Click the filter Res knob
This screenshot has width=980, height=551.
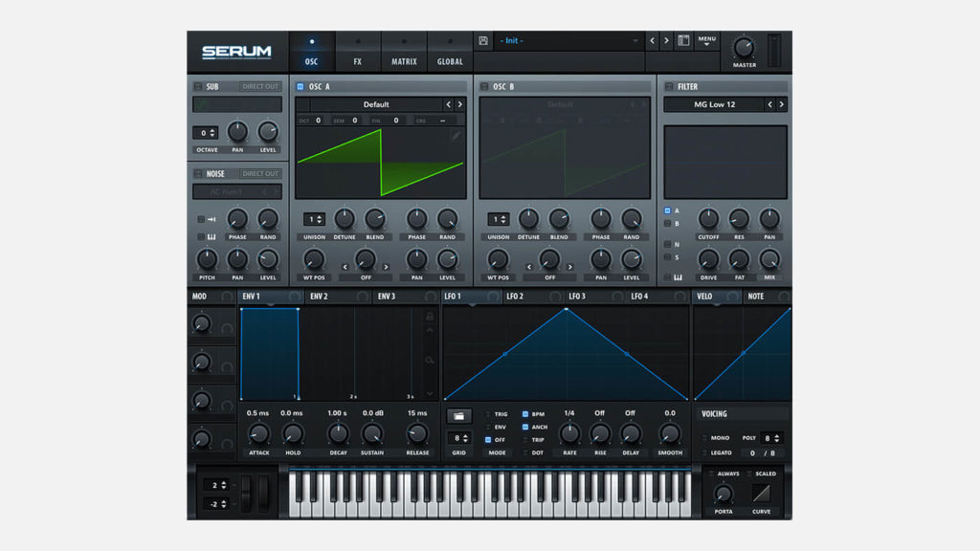point(739,219)
